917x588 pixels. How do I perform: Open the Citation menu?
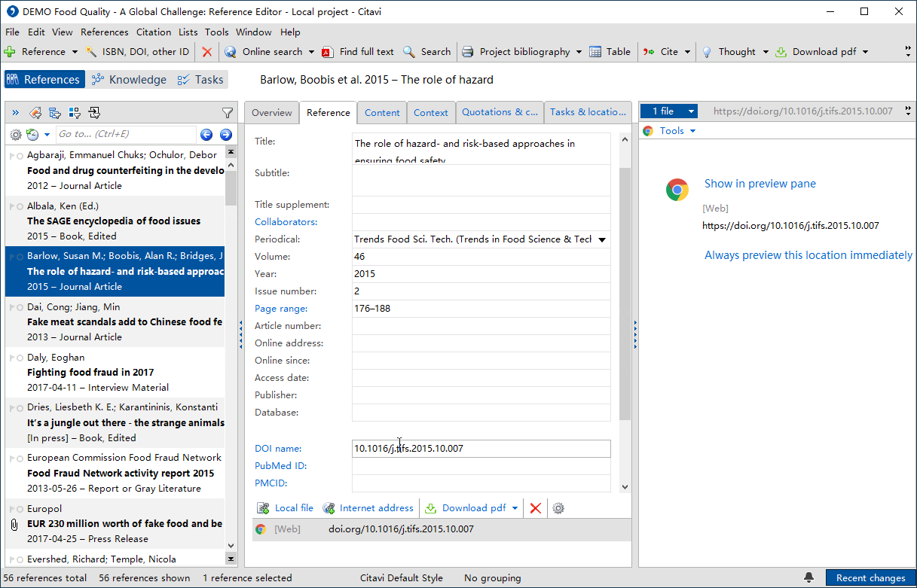click(154, 32)
